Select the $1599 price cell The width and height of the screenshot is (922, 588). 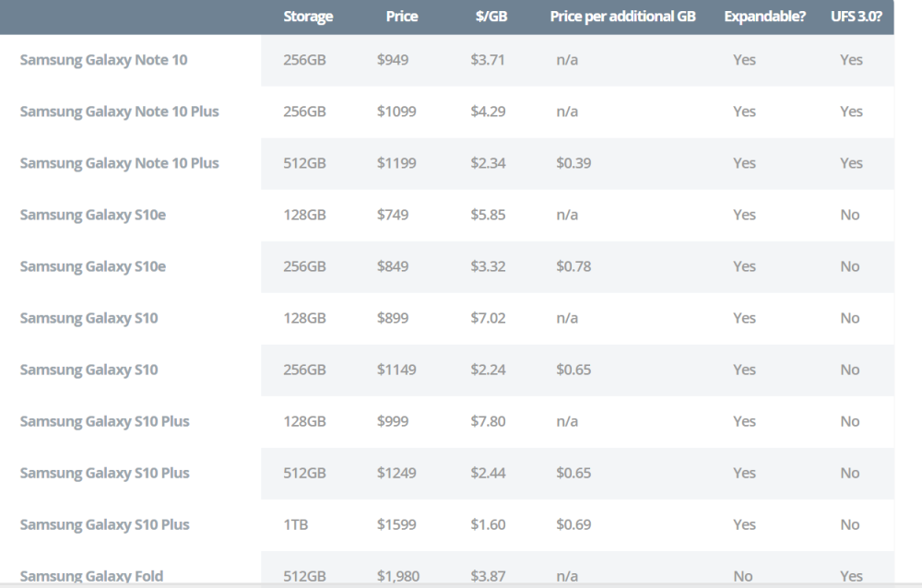click(396, 524)
